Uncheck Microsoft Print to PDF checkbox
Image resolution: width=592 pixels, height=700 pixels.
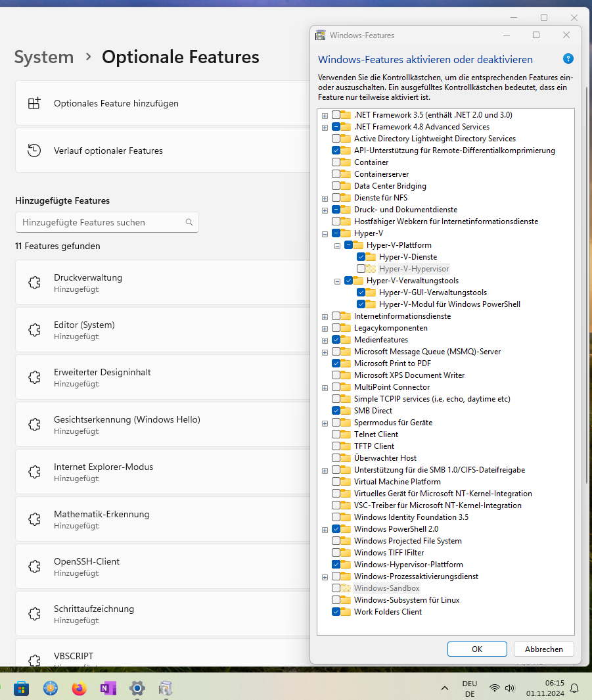(x=336, y=363)
